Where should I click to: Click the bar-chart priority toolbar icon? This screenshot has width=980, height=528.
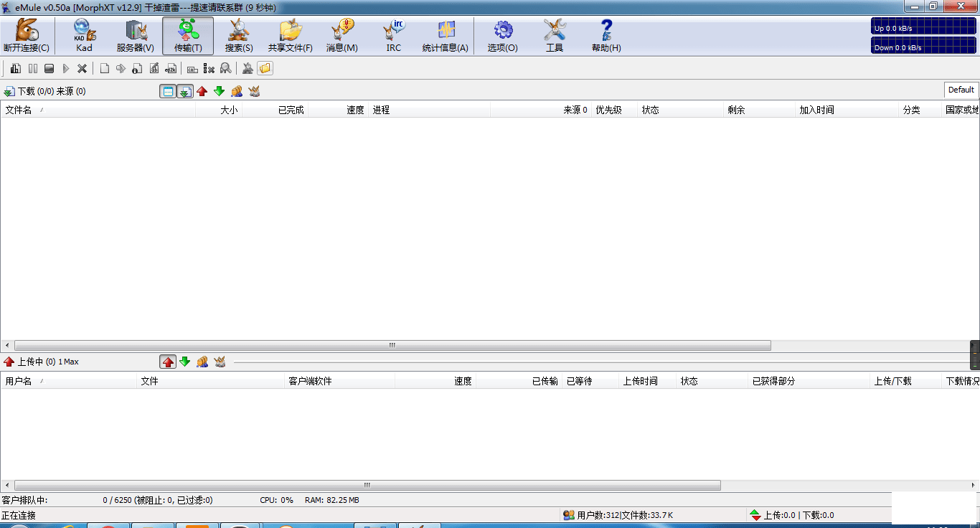16,68
